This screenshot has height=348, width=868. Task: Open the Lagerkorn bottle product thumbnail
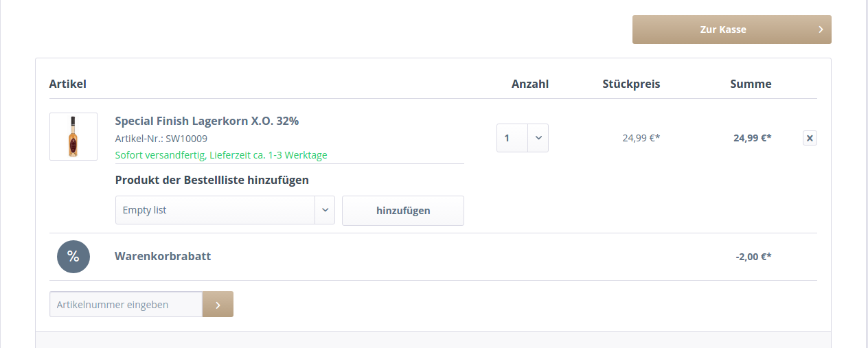point(73,137)
